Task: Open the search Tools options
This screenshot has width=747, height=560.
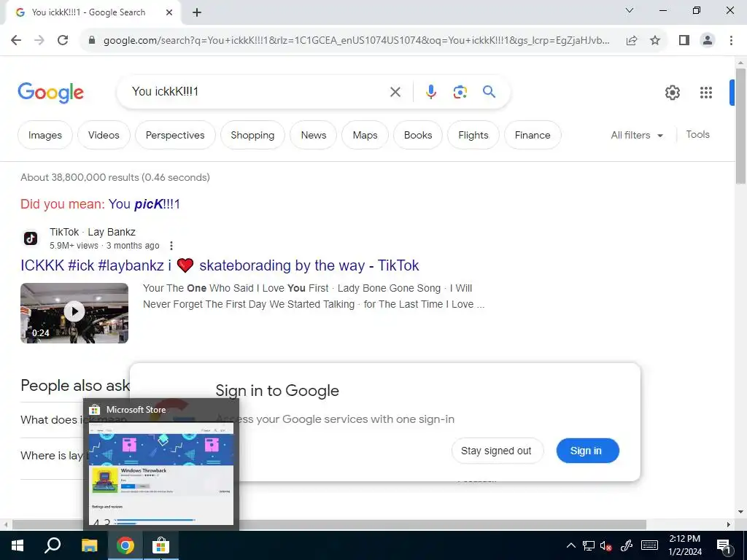Action: 697,135
